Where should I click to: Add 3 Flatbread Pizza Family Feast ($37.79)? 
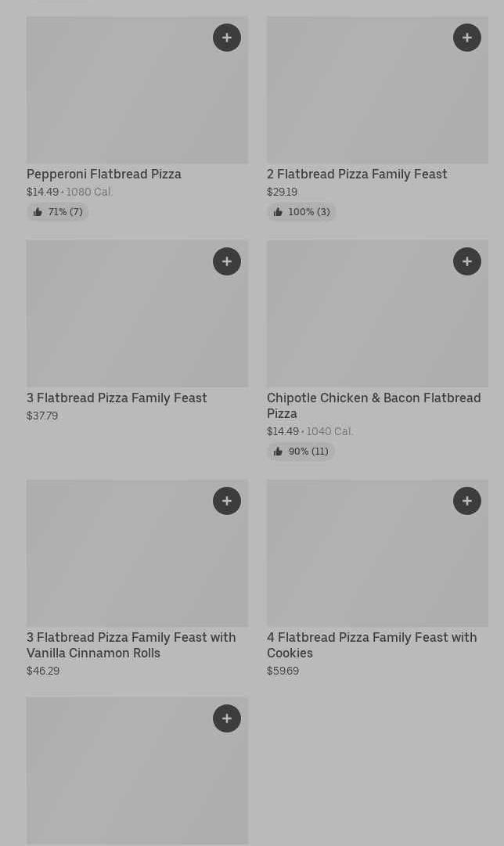point(227,261)
